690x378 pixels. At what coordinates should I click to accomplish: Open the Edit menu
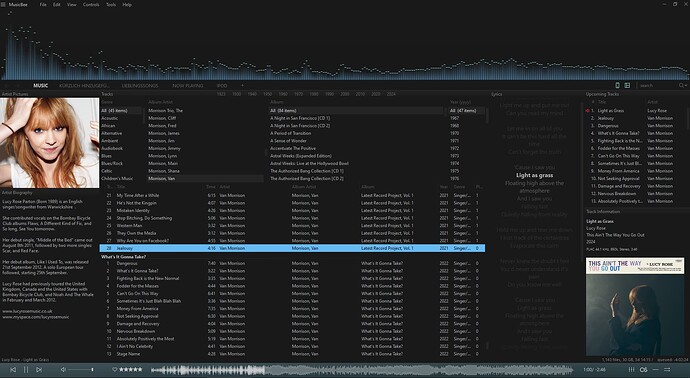[57, 4]
